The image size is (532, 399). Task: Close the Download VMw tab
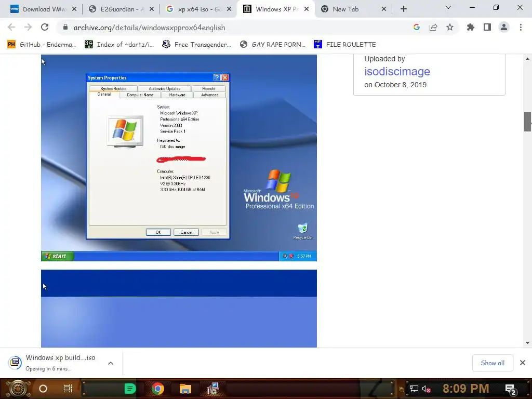pyautogui.click(x=74, y=9)
